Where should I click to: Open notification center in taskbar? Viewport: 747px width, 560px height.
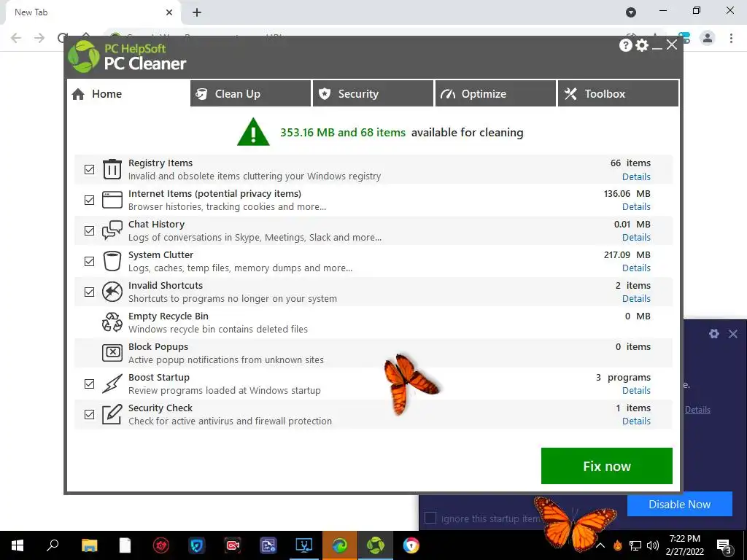click(x=724, y=545)
